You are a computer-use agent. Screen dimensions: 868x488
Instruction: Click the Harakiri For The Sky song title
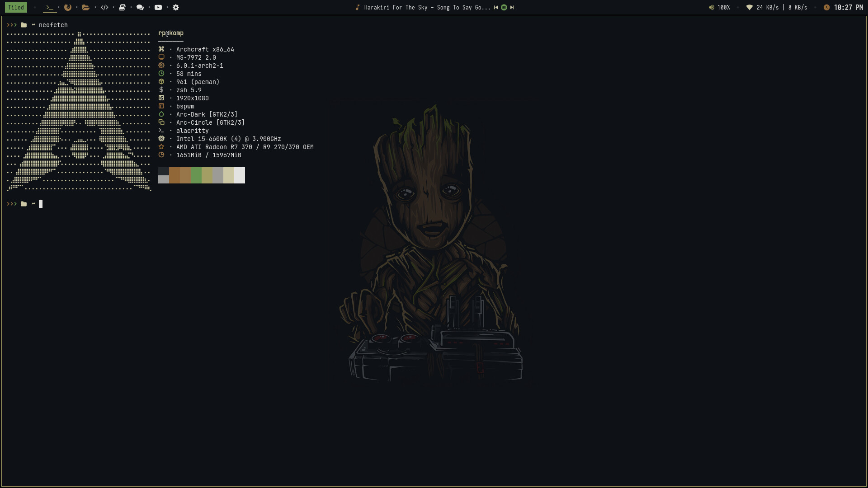427,8
